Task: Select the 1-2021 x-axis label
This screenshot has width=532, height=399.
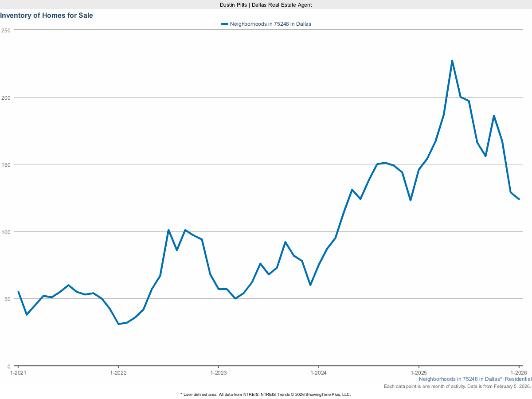Action: pyautogui.click(x=18, y=373)
